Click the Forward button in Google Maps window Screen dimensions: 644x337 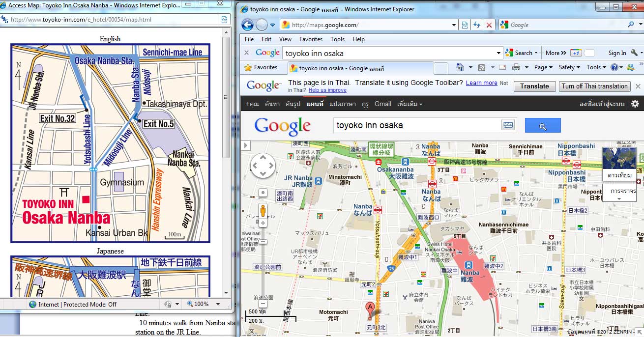coord(262,25)
